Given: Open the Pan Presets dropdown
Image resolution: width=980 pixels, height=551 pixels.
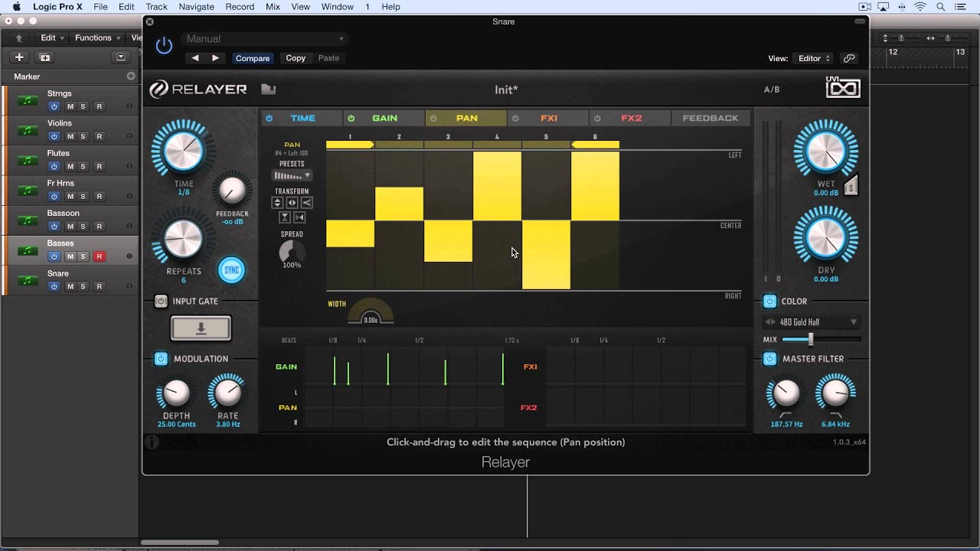Looking at the screenshot, I should 292,175.
